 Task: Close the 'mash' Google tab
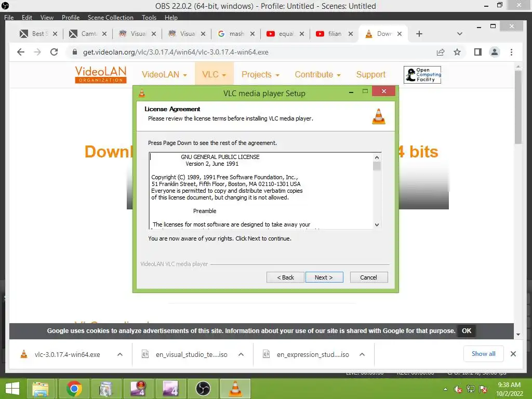coord(252,34)
